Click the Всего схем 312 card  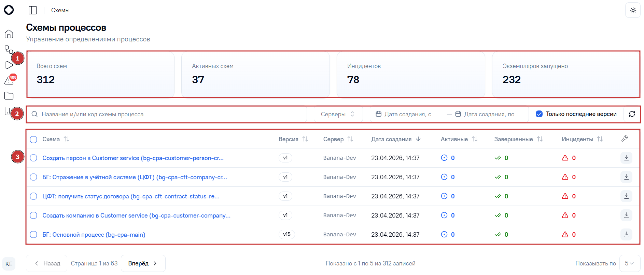(x=100, y=75)
